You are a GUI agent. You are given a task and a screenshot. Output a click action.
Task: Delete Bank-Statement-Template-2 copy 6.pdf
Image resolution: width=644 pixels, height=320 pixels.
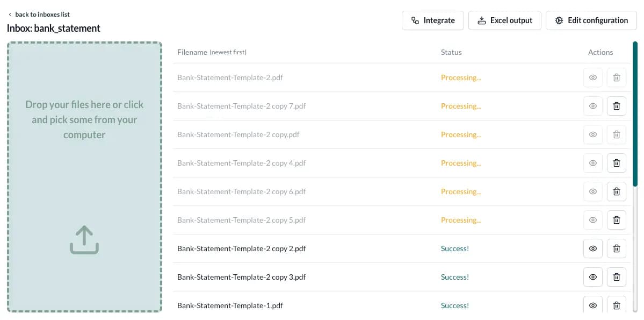[x=616, y=191]
